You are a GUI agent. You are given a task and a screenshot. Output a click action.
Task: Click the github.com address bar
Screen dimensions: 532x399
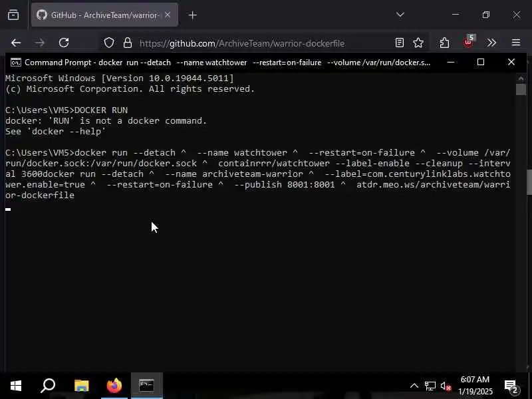click(x=242, y=43)
